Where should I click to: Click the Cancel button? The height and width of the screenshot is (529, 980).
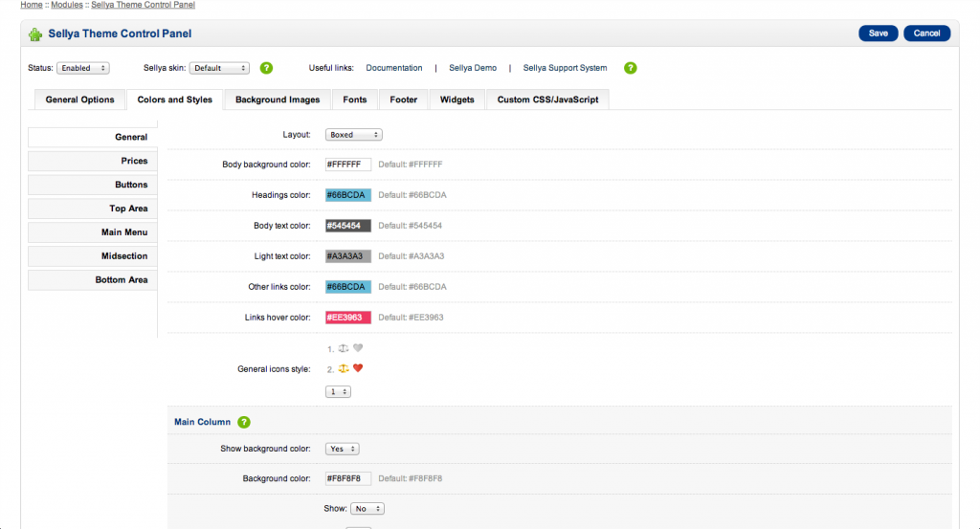926,33
